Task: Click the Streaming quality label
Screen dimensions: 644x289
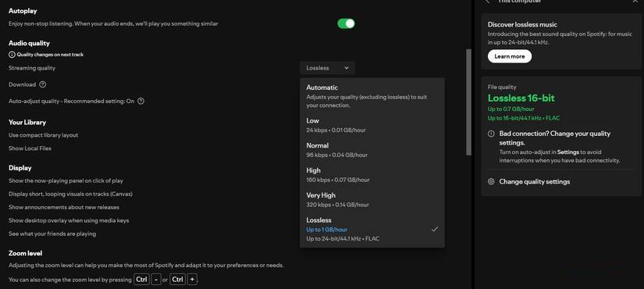Action: point(32,68)
